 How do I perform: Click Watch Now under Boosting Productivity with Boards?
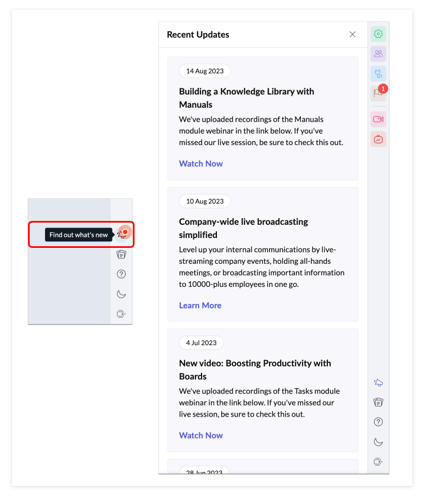(201, 435)
